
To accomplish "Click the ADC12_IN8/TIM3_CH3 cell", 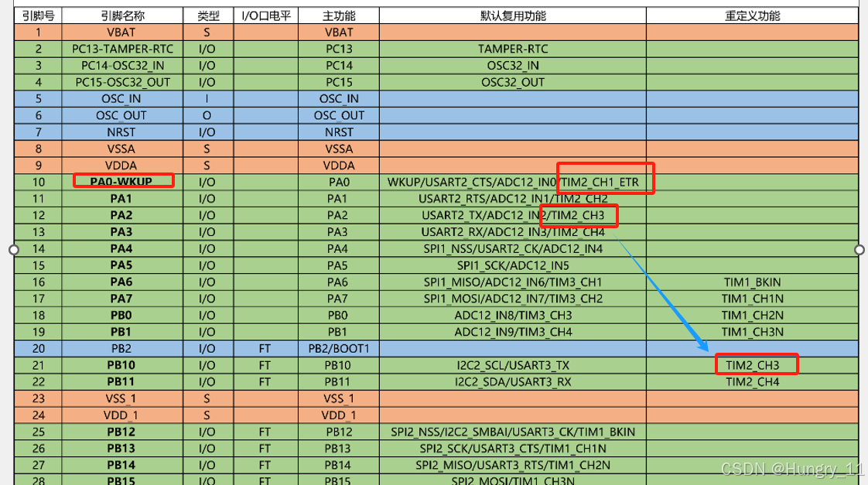I will [x=513, y=315].
